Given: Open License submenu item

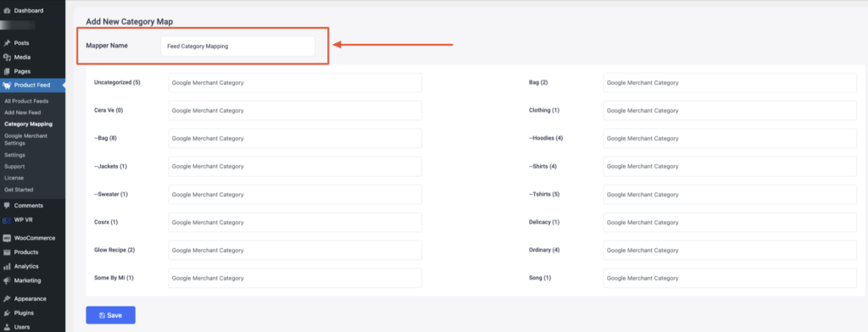Looking at the screenshot, I should pyautogui.click(x=14, y=178).
